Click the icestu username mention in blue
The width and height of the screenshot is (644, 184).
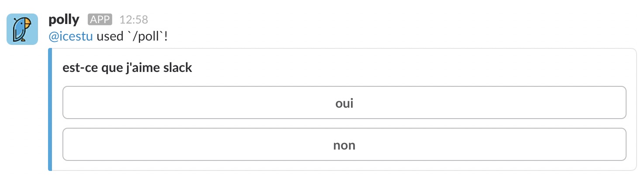pos(71,36)
